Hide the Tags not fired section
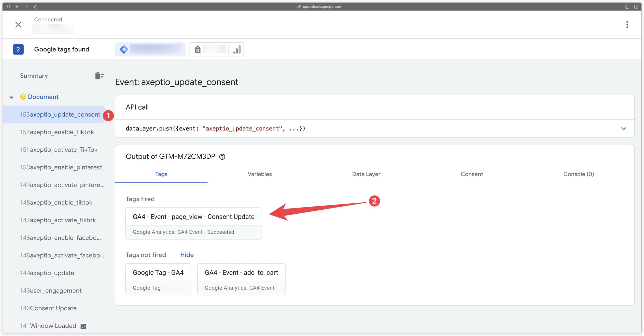This screenshot has height=336, width=644. coord(187,255)
